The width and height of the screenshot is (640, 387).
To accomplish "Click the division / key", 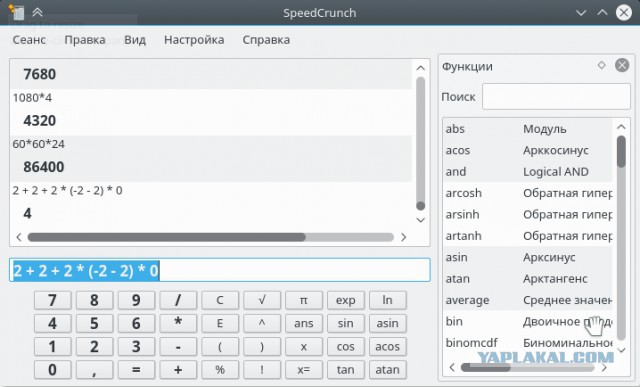I will (178, 300).
